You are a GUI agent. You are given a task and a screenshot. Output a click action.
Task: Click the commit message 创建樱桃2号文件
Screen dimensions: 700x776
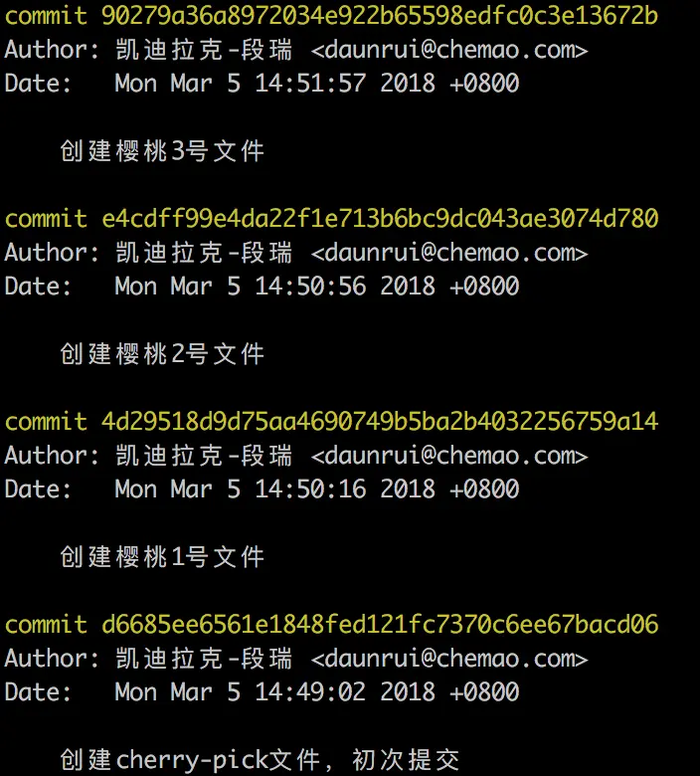click(162, 354)
